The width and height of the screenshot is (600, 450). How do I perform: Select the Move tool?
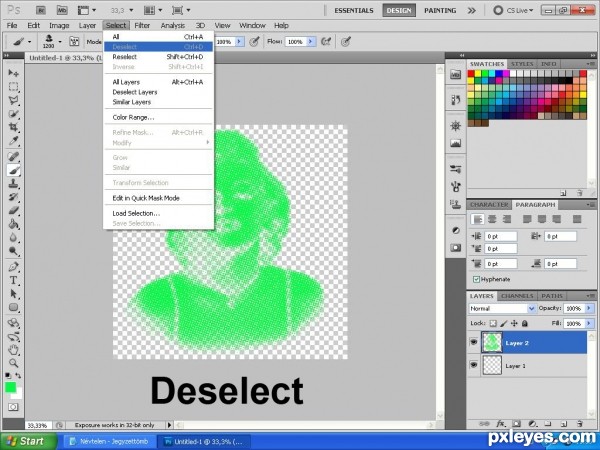tap(13, 73)
